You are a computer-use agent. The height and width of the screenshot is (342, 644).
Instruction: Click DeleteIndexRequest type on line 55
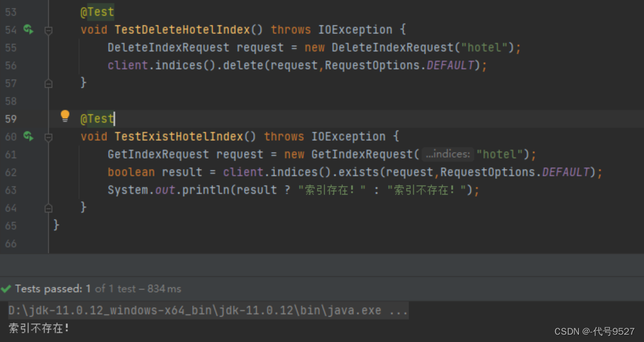169,47
